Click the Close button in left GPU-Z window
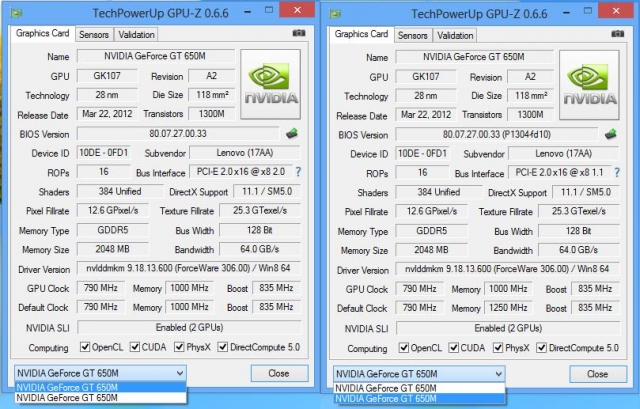640x409 pixels. pos(279,373)
